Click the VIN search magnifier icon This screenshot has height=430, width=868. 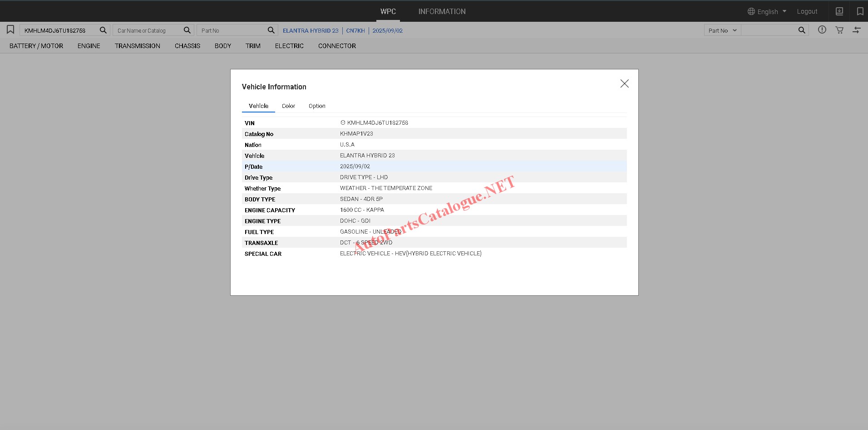[103, 30]
